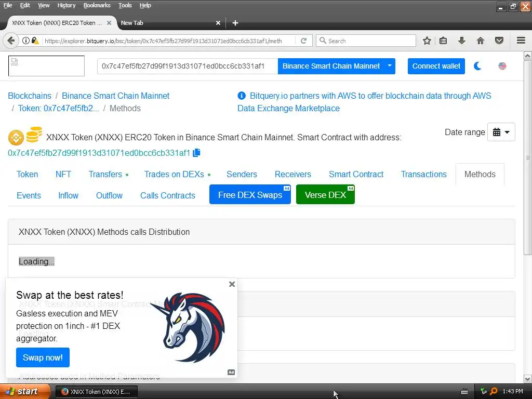Screen dimensions: 532x399
Task: Click the gold coins stack icon
Action: [x=34, y=135]
